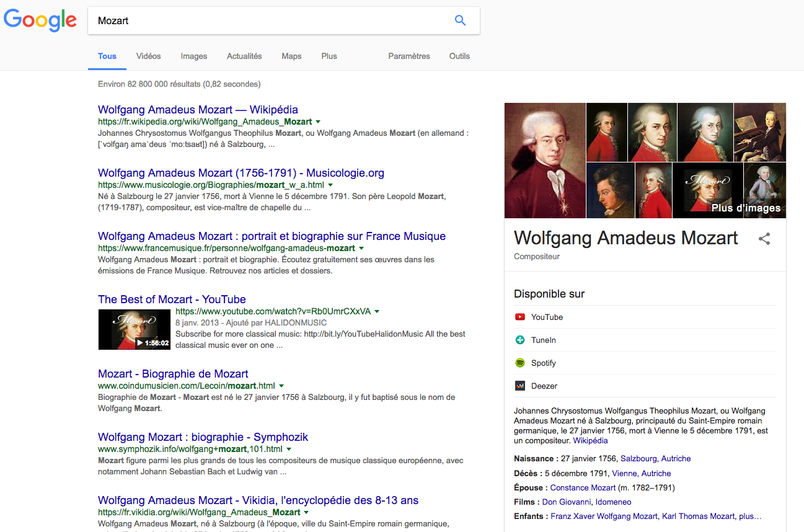Open the TuneIn service icon

click(x=520, y=340)
